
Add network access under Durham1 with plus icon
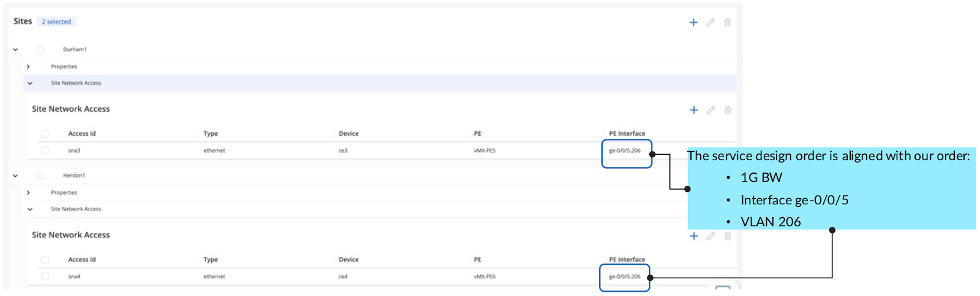coord(694,110)
